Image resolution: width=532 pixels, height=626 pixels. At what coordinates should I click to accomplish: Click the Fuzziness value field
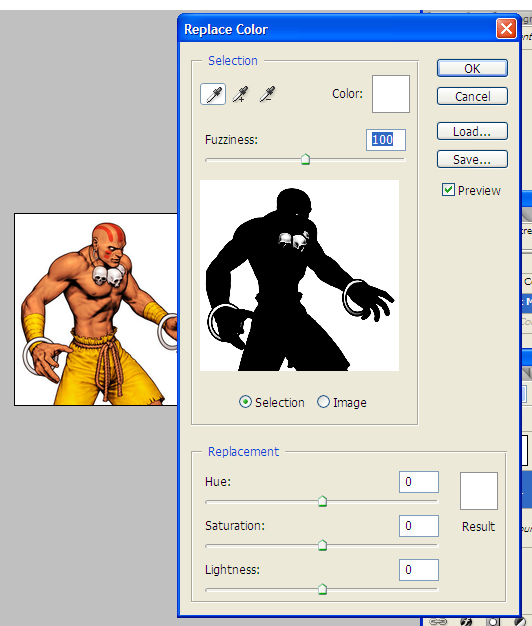tap(386, 140)
